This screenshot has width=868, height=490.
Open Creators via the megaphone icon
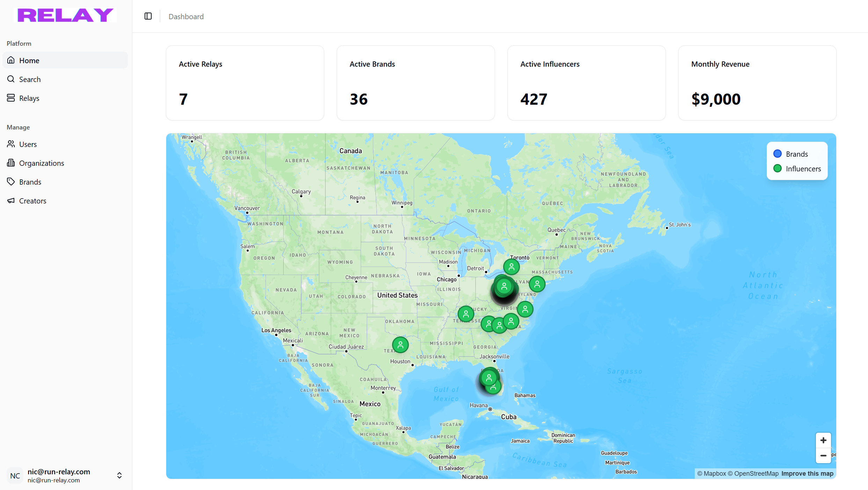(11, 200)
